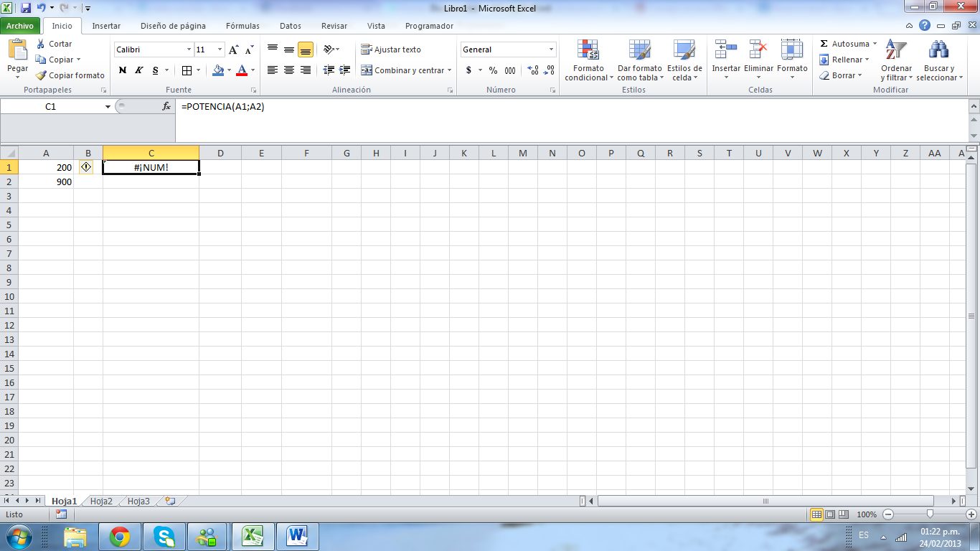Click the percent style icon
This screenshot has height=551, width=980.
coord(493,70)
